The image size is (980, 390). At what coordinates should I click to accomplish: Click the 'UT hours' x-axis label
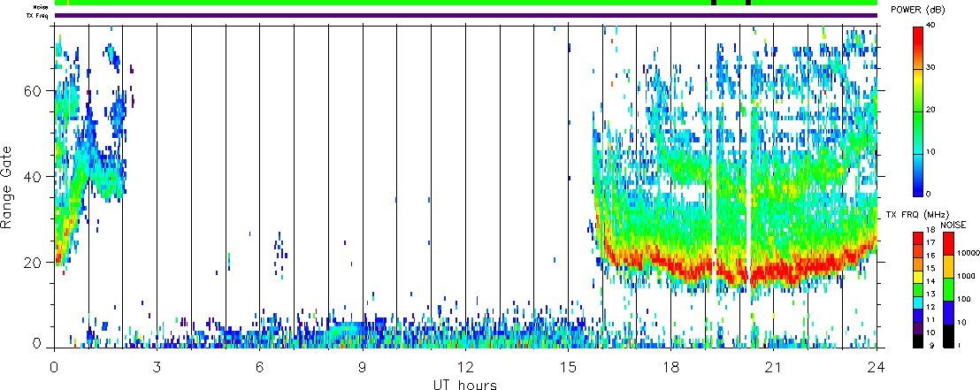point(465,384)
